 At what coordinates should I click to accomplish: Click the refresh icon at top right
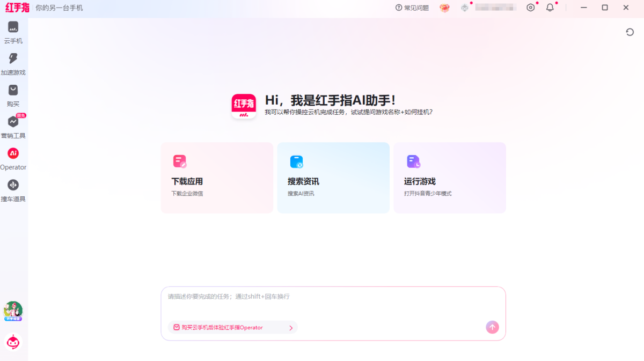(x=630, y=32)
